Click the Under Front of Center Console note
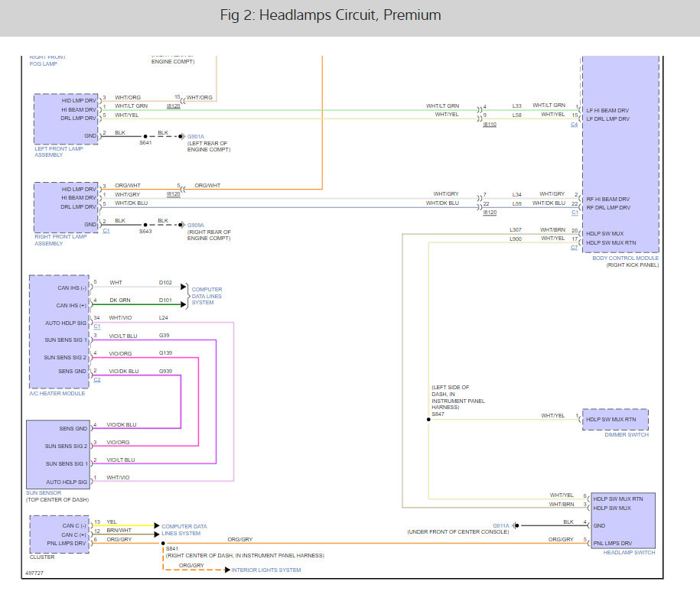 point(458,532)
